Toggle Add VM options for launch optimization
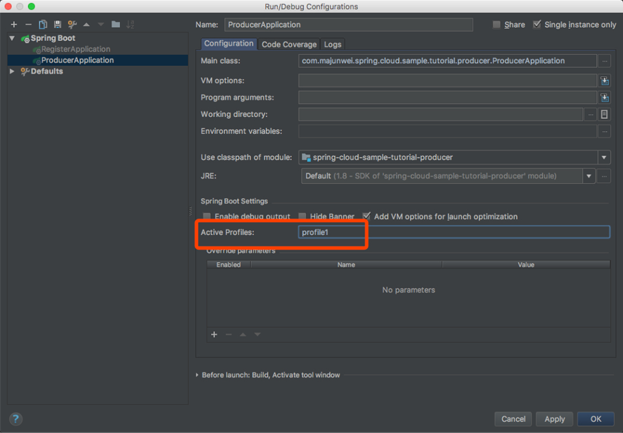The width and height of the screenshot is (623, 433). [x=366, y=216]
